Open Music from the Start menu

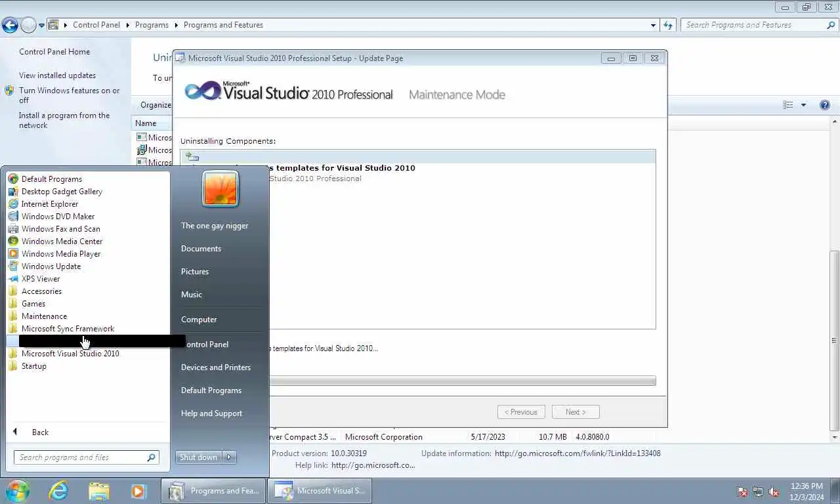click(192, 295)
